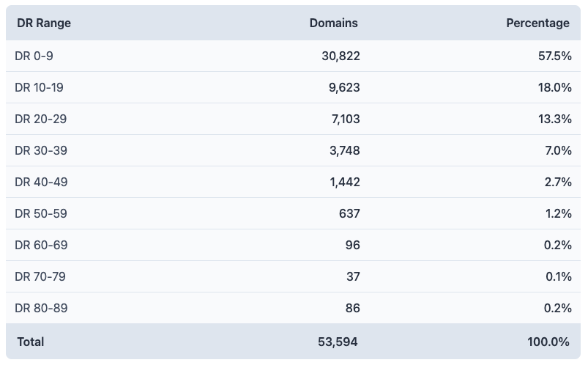Image resolution: width=588 pixels, height=368 pixels.
Task: Click the Percentage column header
Action: pyautogui.click(x=537, y=23)
